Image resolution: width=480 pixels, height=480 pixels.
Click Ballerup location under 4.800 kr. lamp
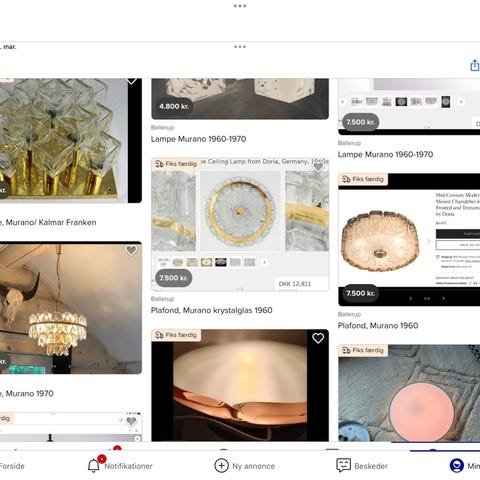pyautogui.click(x=162, y=127)
